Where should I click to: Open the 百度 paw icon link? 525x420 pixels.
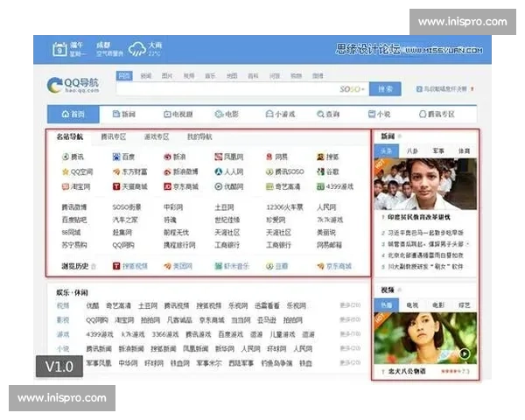[x=116, y=157]
